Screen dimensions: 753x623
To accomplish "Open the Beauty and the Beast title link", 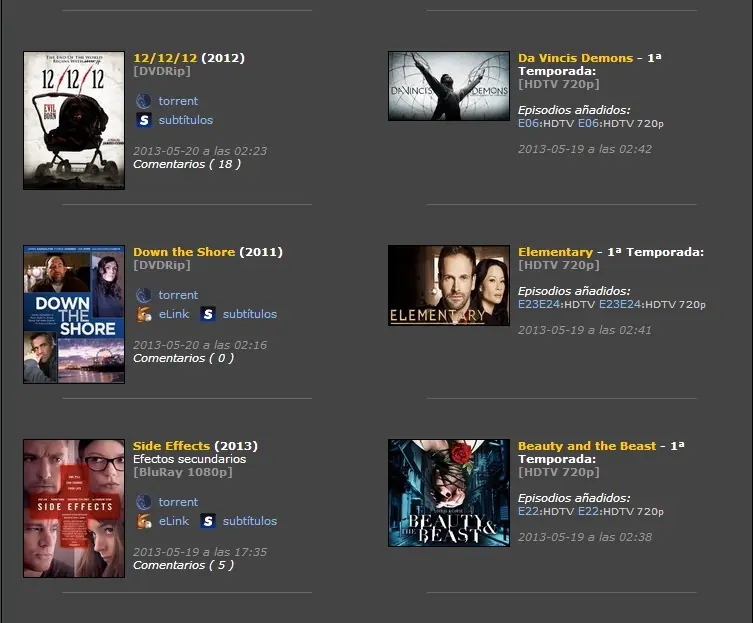I will point(587,446).
